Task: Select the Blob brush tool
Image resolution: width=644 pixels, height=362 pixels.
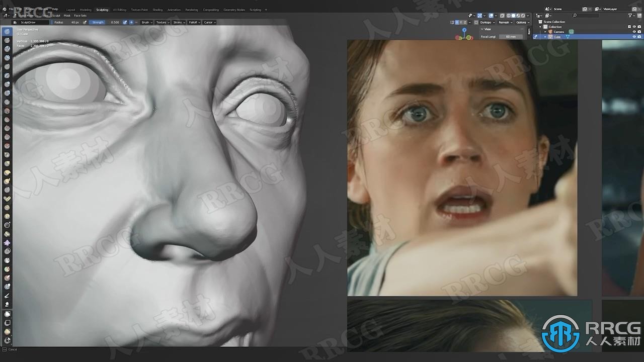Action: point(8,93)
